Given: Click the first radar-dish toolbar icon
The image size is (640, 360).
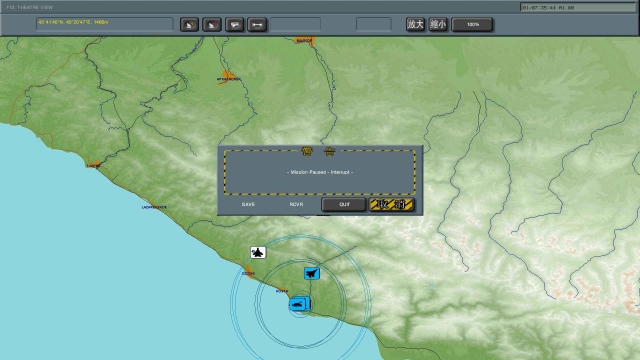Looking at the screenshot, I should [x=189, y=24].
